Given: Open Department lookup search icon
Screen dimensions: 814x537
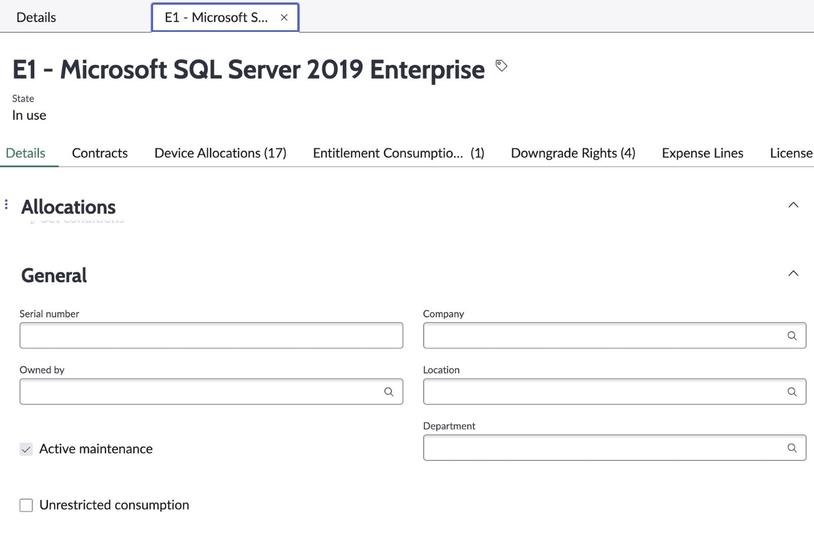Looking at the screenshot, I should pos(792,448).
